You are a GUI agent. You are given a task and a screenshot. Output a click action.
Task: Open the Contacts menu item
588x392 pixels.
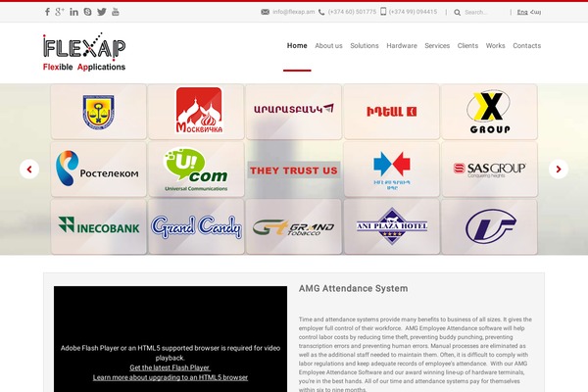(527, 46)
